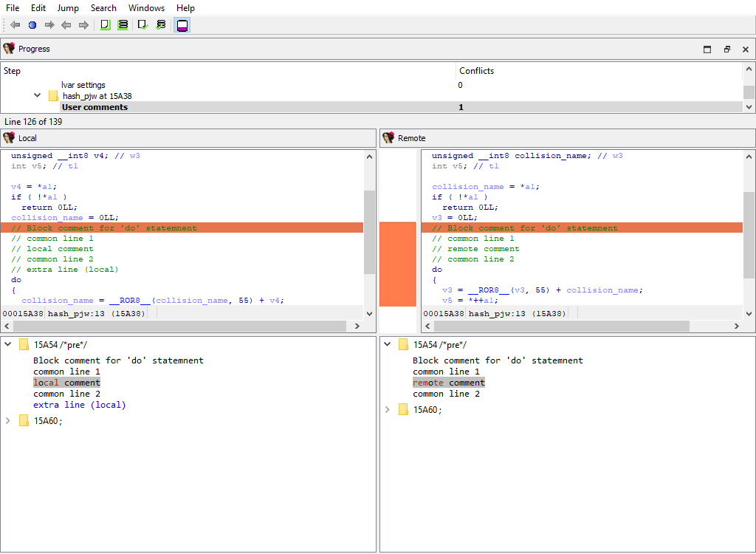Click the rightmost gray arrow before the page icons
Image resolution: width=756 pixels, height=554 pixels.
[83, 25]
